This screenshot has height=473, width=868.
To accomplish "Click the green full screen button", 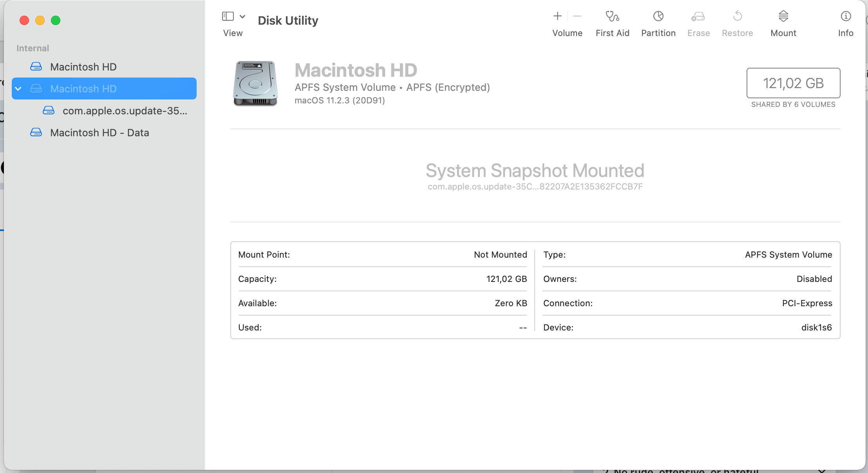I will (x=56, y=20).
